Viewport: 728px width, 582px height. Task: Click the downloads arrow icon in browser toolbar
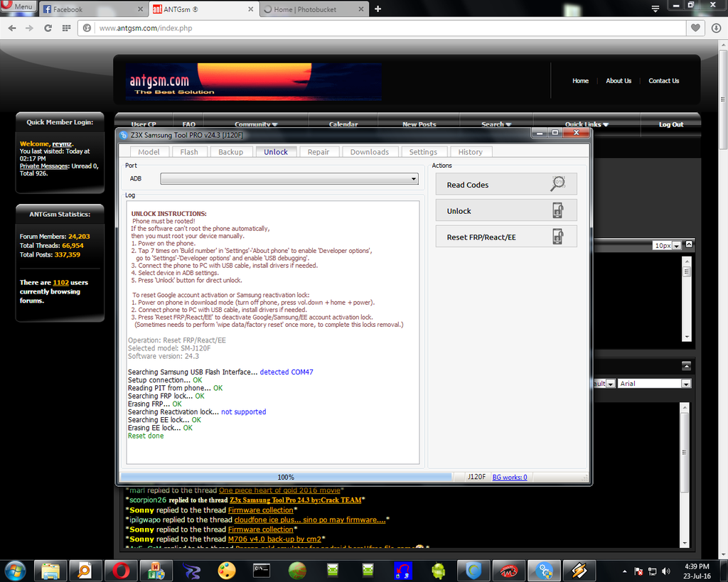pos(717,28)
